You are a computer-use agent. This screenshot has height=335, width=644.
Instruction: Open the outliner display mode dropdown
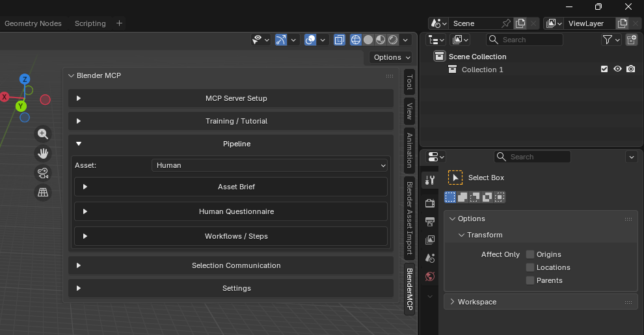pyautogui.click(x=460, y=40)
